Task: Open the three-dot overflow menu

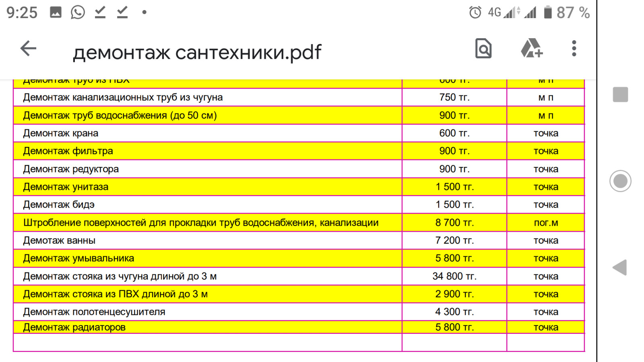Action: tap(574, 49)
